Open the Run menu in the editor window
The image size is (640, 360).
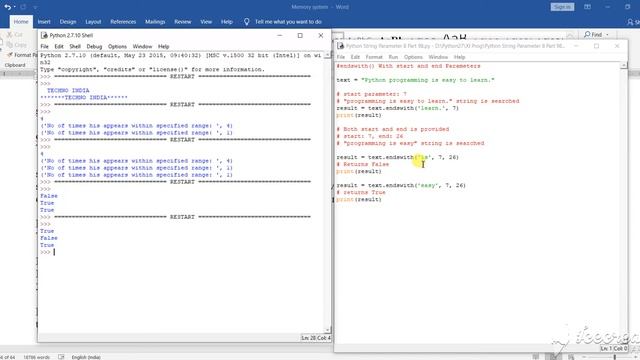pos(393,57)
